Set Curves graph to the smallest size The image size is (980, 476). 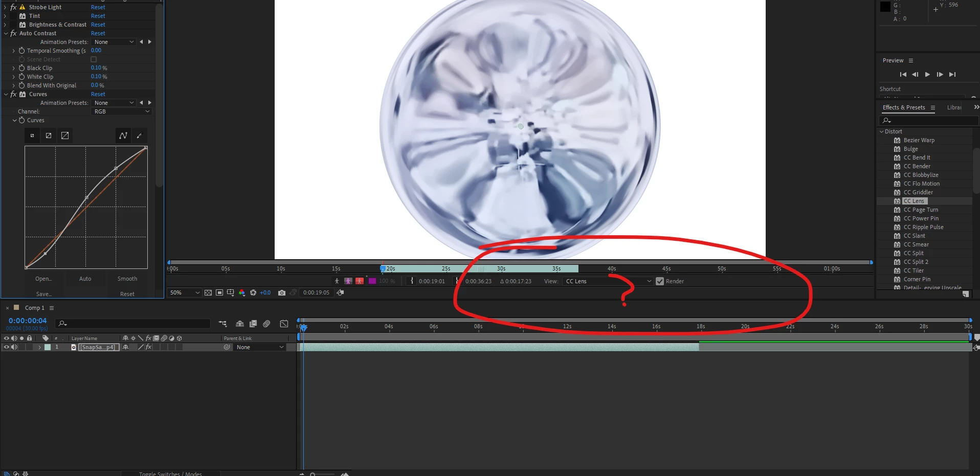tap(32, 135)
